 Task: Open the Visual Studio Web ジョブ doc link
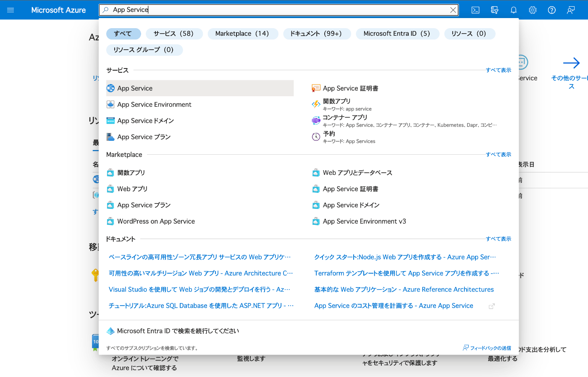pyautogui.click(x=199, y=290)
